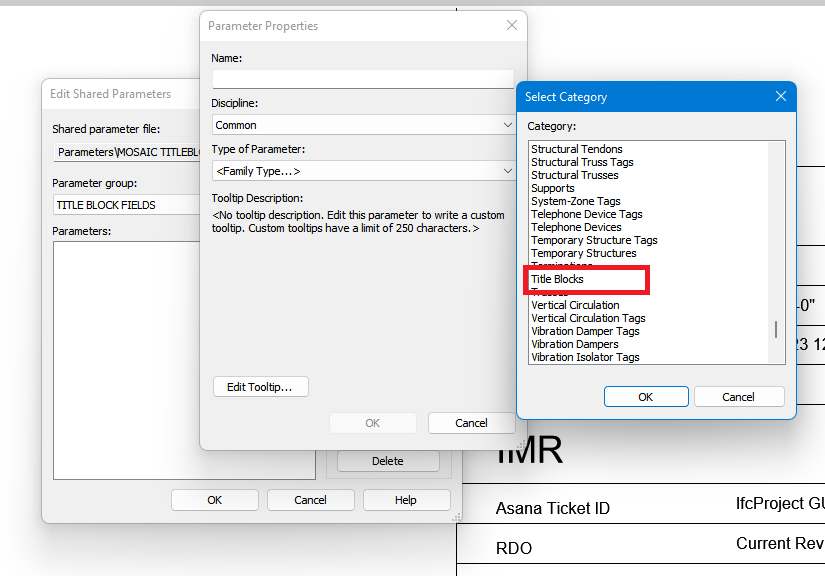Click the Delete button
The width and height of the screenshot is (825, 576).
387,460
